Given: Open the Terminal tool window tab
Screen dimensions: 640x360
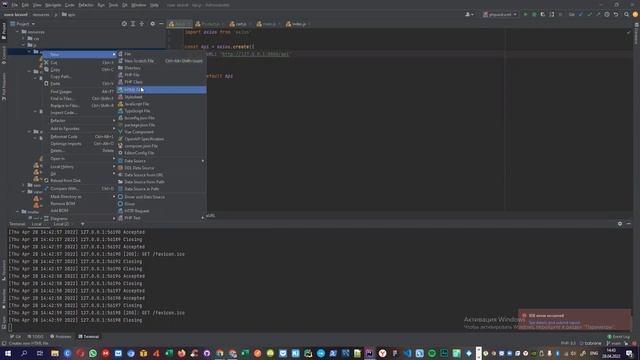Looking at the screenshot, I should click(89, 336).
